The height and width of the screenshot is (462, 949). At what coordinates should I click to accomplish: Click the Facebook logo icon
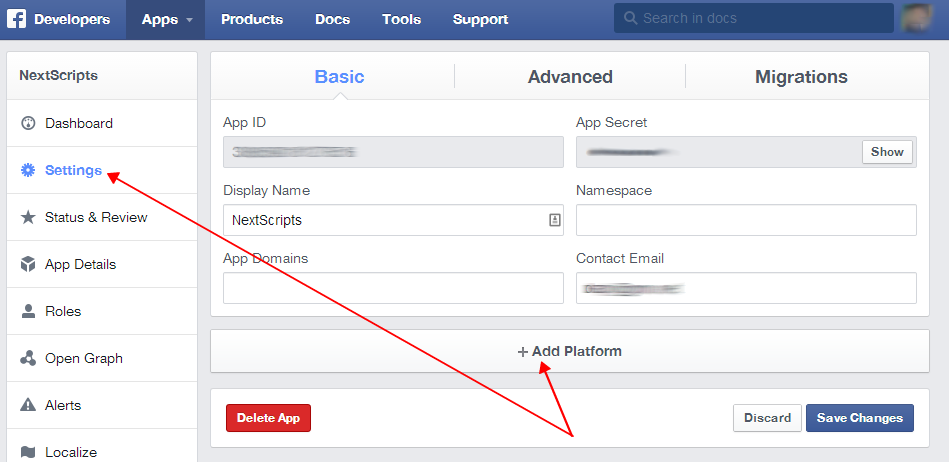coord(17,19)
